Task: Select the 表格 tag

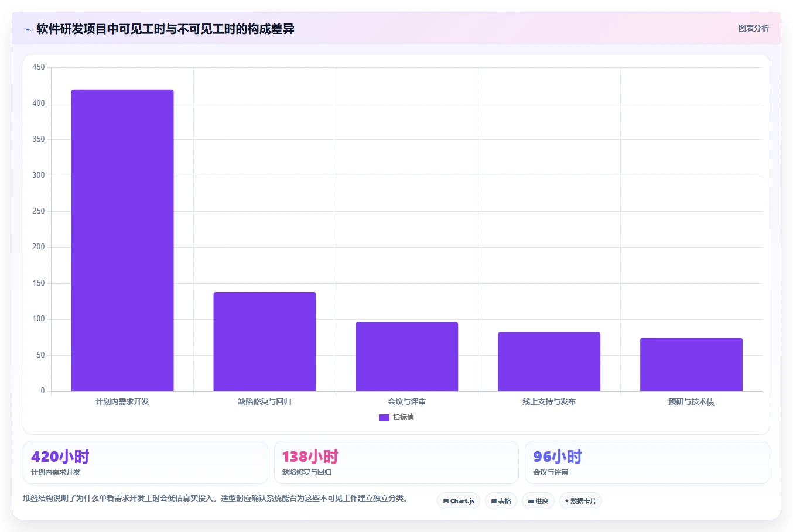Action: click(501, 501)
